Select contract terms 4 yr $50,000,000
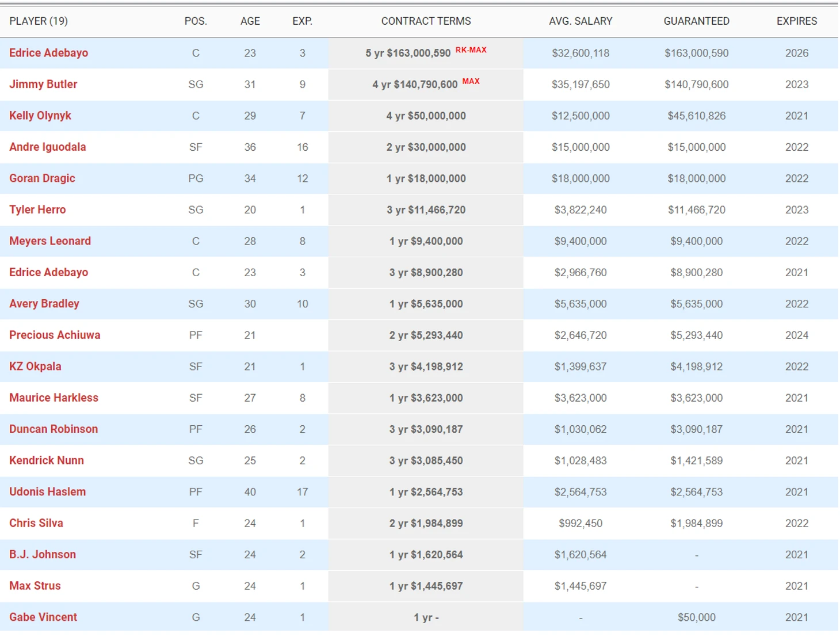 pyautogui.click(x=426, y=116)
